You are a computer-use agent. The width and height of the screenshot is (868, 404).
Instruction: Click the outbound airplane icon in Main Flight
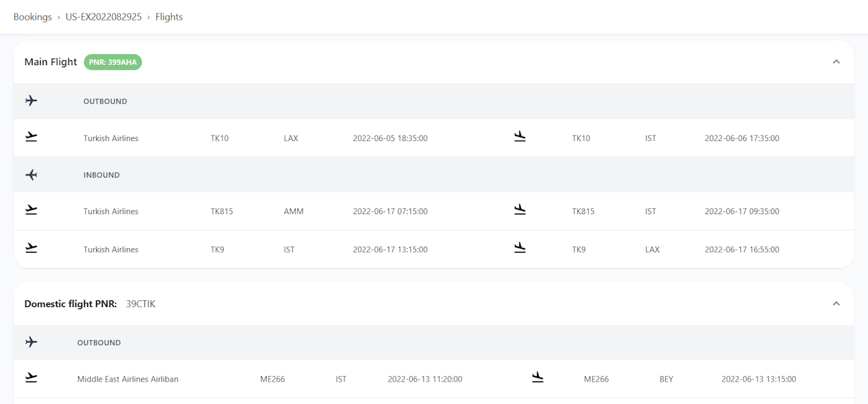[x=31, y=101]
